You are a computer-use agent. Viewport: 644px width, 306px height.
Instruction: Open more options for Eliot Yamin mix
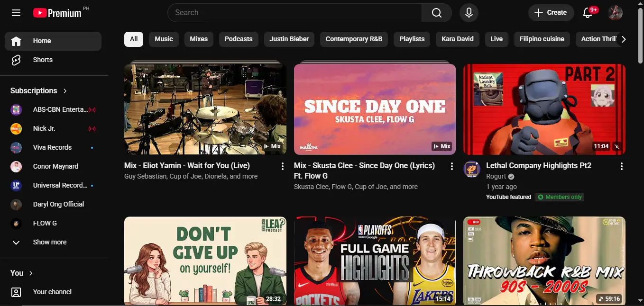tap(282, 166)
